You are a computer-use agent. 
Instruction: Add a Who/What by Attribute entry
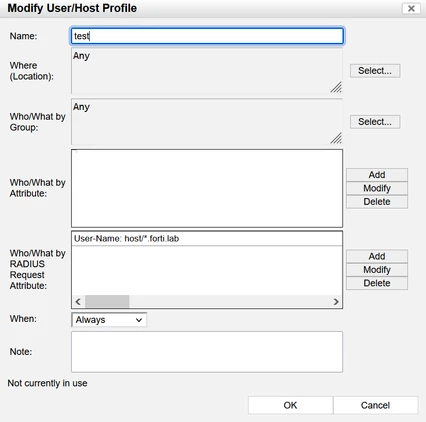coord(377,175)
